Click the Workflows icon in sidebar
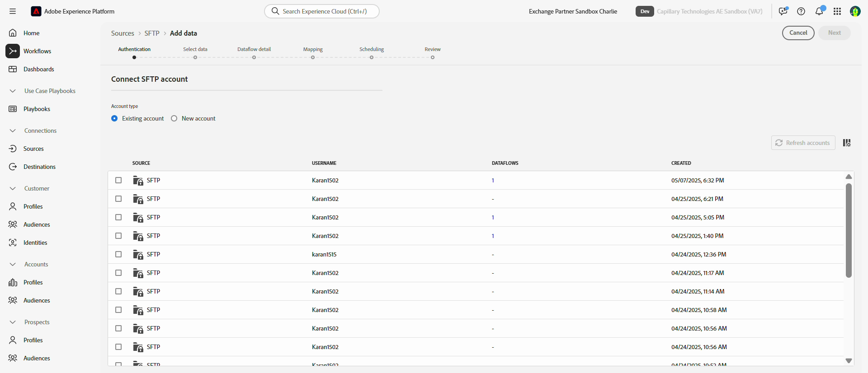The height and width of the screenshot is (373, 868). (x=13, y=51)
